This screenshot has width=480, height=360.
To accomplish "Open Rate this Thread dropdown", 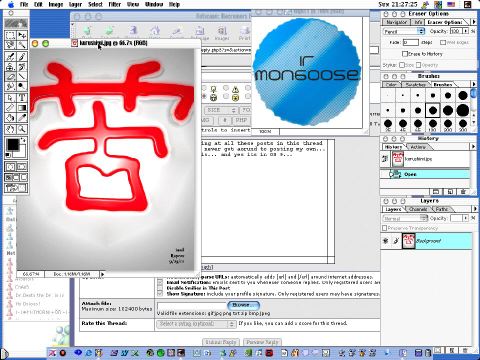I will click(196, 324).
